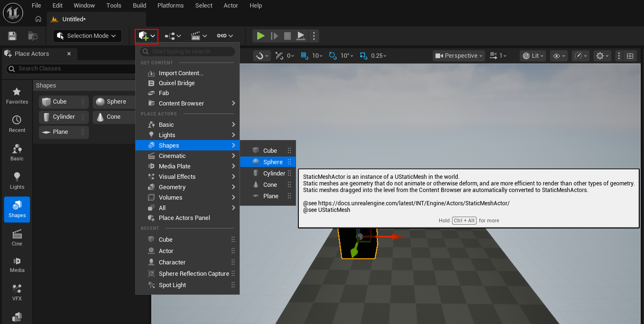Open the Blueprints toolbar dropdown
This screenshot has height=324, width=644.
point(173,36)
